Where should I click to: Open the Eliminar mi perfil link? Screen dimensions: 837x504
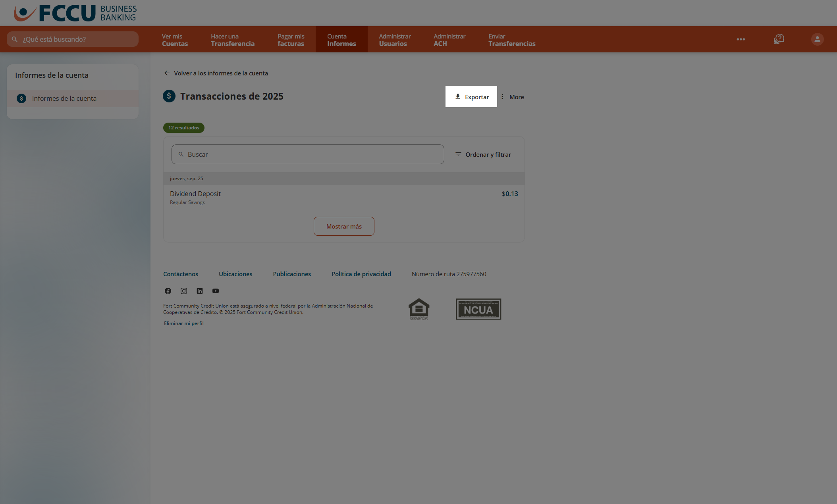183,323
